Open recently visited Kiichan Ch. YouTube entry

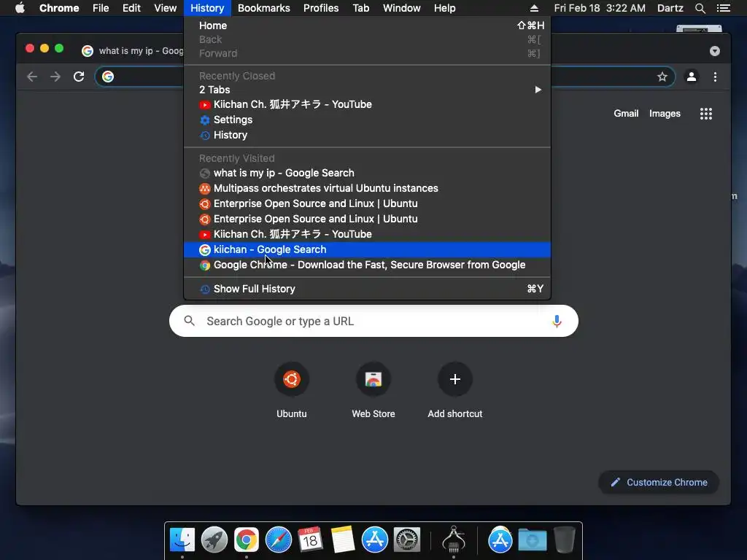click(368, 234)
